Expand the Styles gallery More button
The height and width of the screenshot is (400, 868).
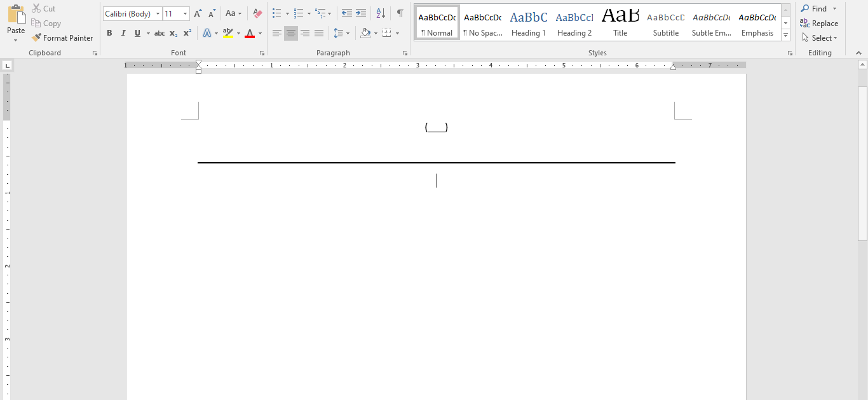pyautogui.click(x=786, y=36)
